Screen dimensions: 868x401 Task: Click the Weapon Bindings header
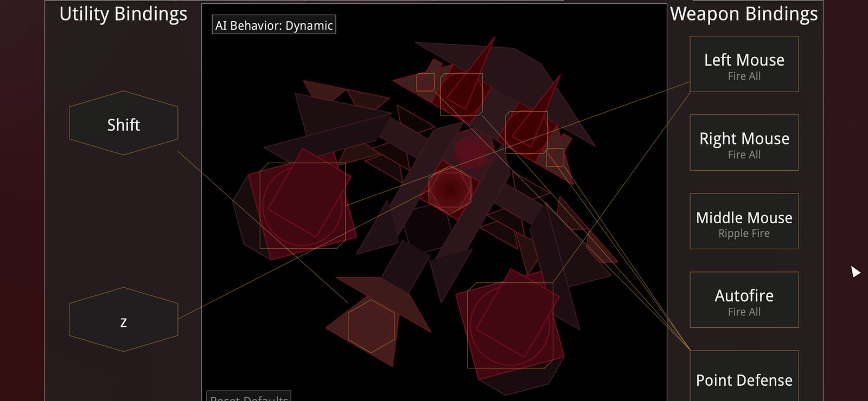click(x=744, y=14)
